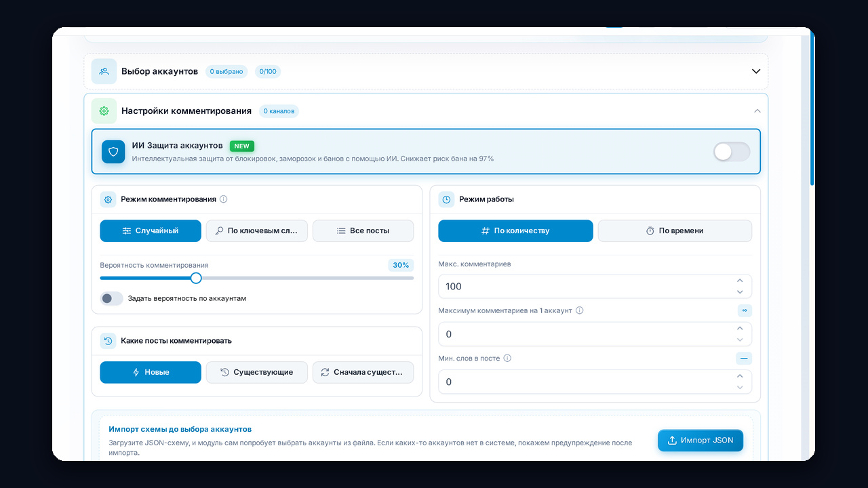Toggle Задать вероятность по аккаунтам

[112, 298]
